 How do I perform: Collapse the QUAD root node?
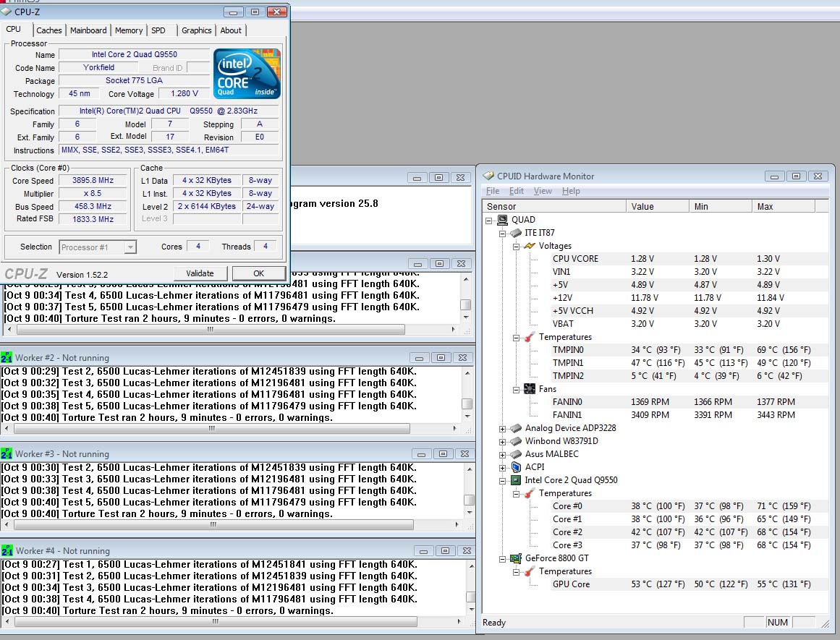488,221
